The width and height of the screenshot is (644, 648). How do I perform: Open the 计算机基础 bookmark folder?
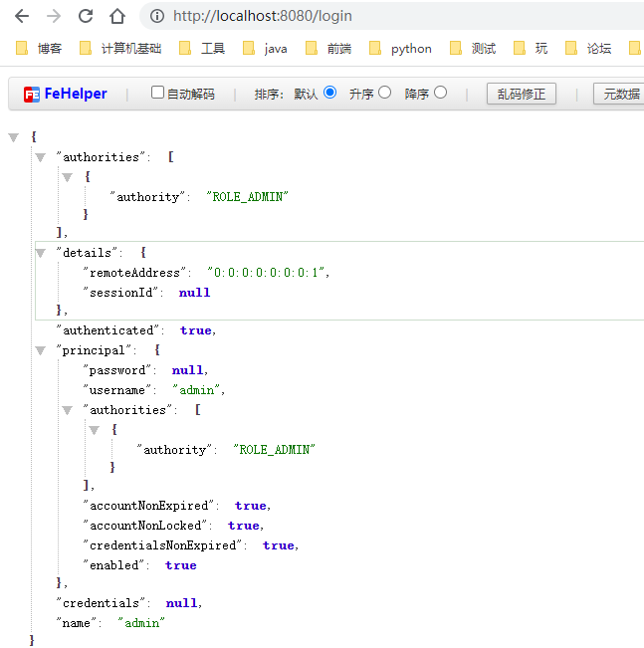point(120,49)
